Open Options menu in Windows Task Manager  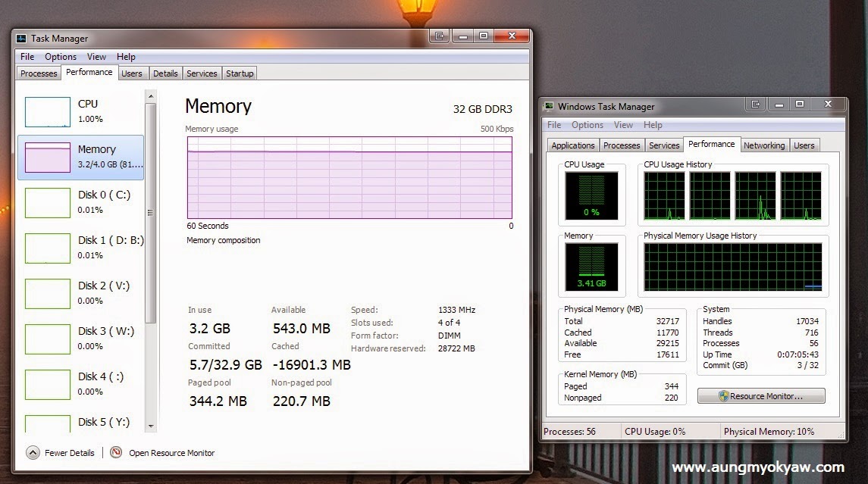point(588,125)
